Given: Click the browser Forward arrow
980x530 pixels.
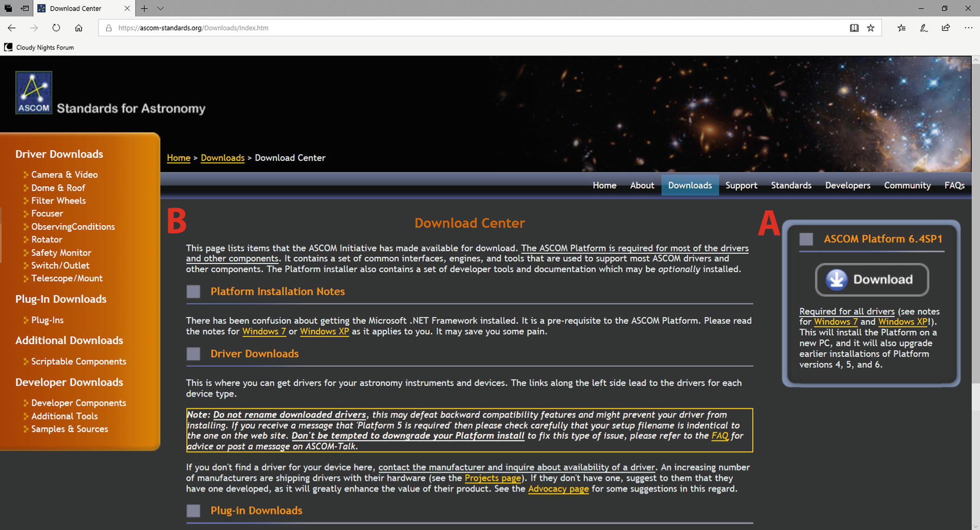Looking at the screenshot, I should (x=34, y=28).
